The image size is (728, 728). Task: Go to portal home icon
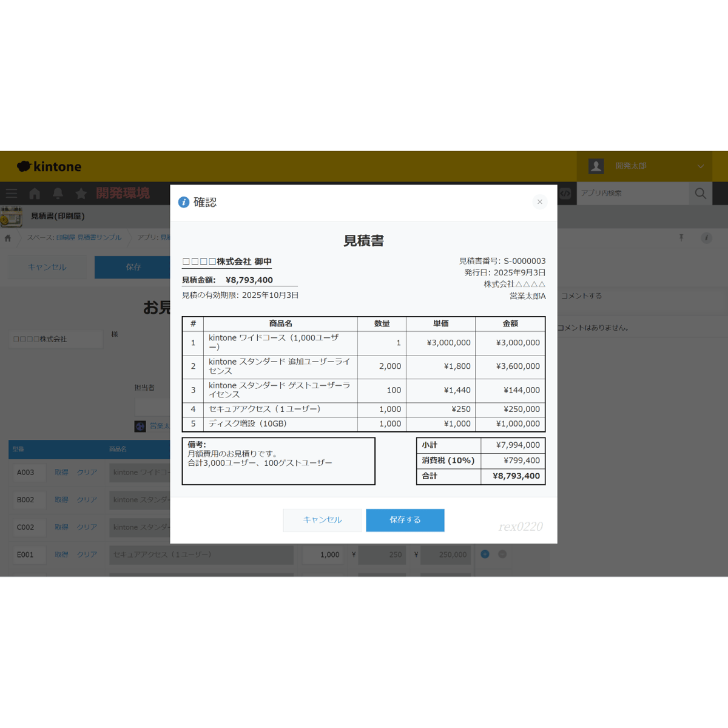35,194
